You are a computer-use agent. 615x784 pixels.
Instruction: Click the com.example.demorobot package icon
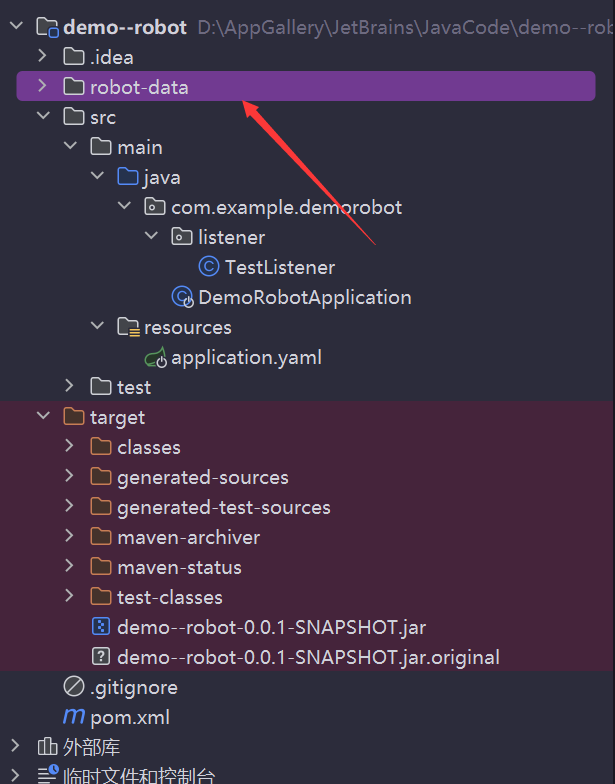point(155,207)
